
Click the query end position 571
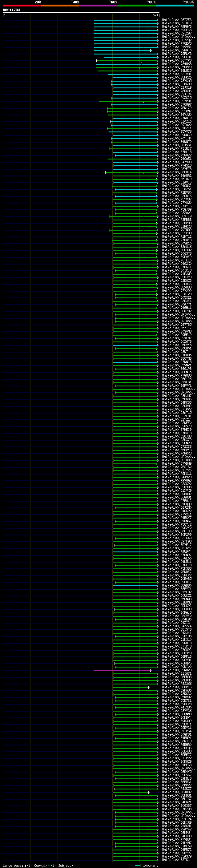(155, 15)
